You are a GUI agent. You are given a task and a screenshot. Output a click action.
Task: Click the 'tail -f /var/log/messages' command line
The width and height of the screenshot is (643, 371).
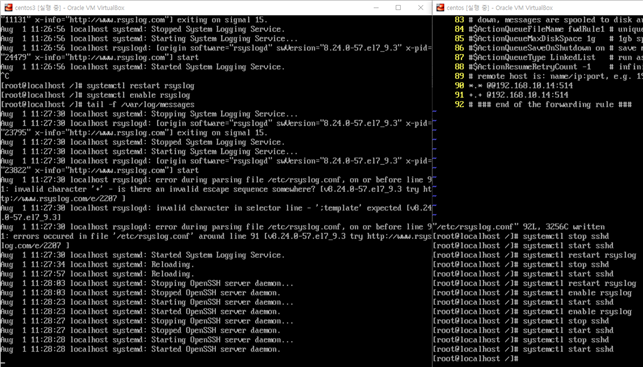click(x=98, y=105)
